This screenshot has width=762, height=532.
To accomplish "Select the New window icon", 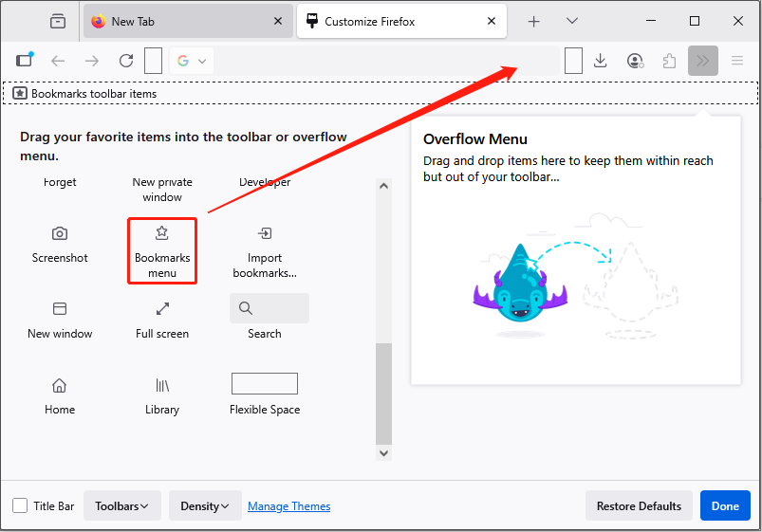I will click(x=60, y=309).
